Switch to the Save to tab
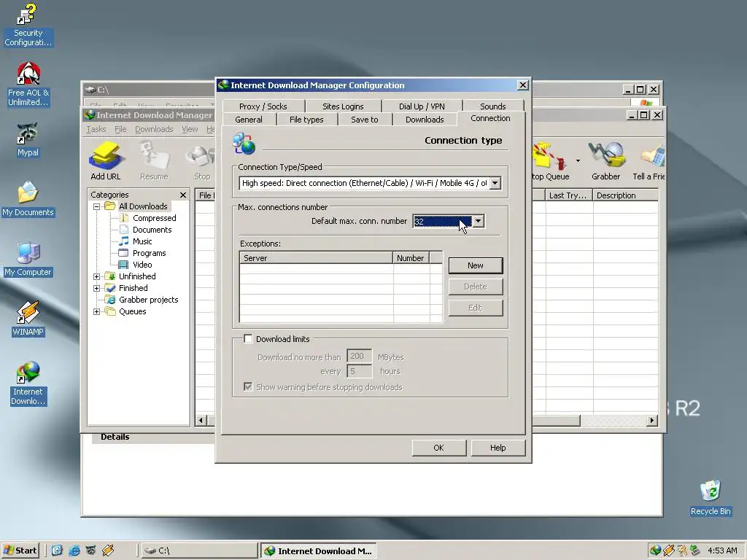This screenshot has height=560, width=747. [365, 120]
